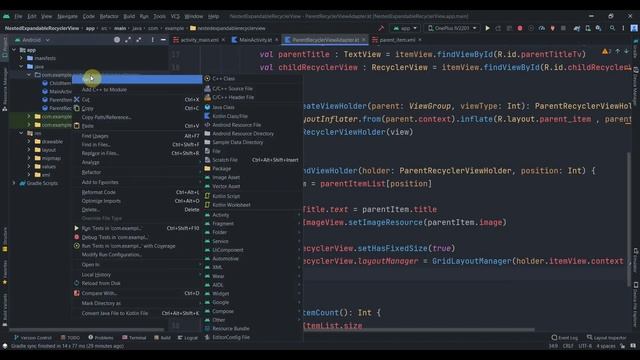
Task: Open the Event Log in status bar
Action: click(564, 338)
